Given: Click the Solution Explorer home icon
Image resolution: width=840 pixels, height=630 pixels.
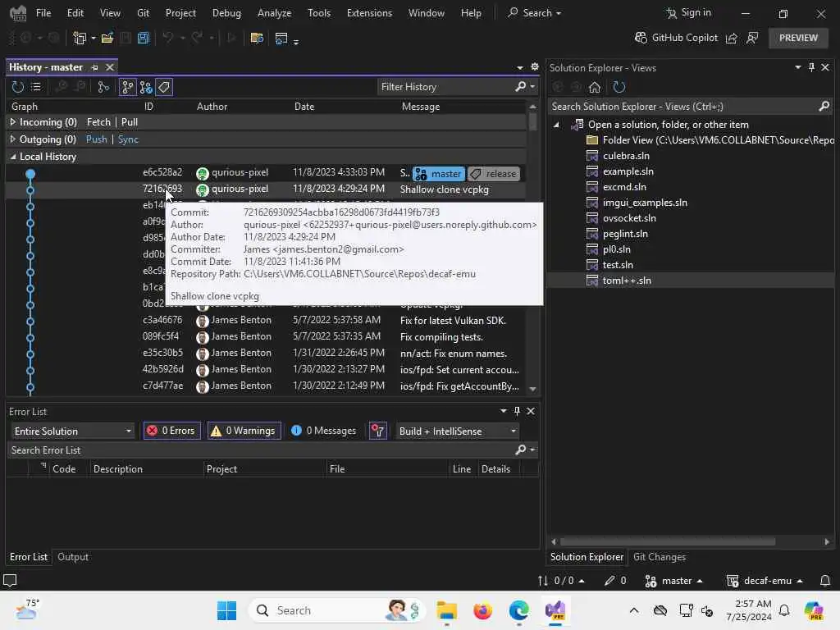Looking at the screenshot, I should [595, 87].
